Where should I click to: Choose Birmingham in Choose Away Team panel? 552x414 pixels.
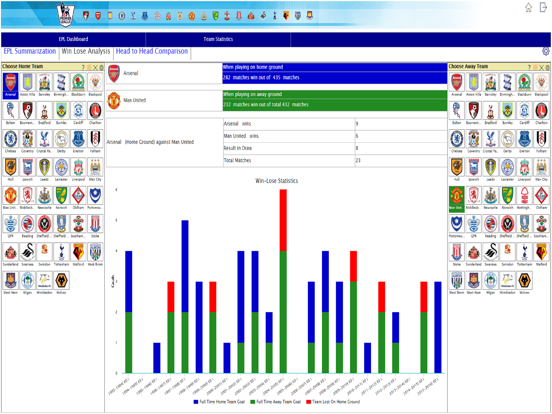tap(507, 84)
